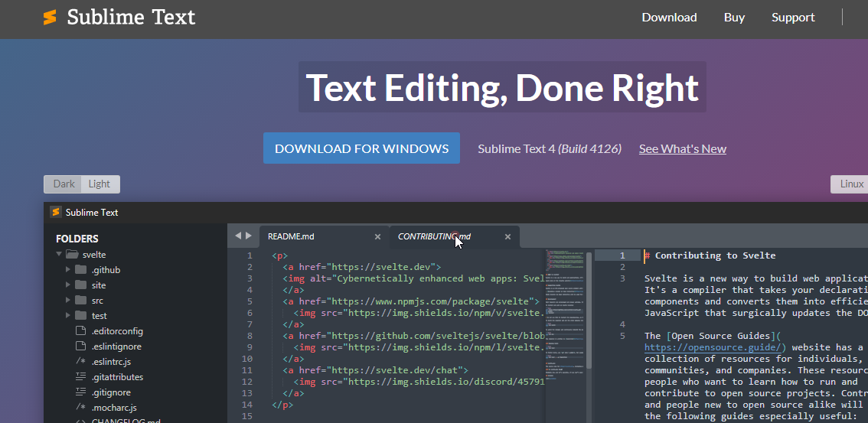The width and height of the screenshot is (868, 423).
Task: Expand the site folder arrow
Action: click(x=68, y=285)
